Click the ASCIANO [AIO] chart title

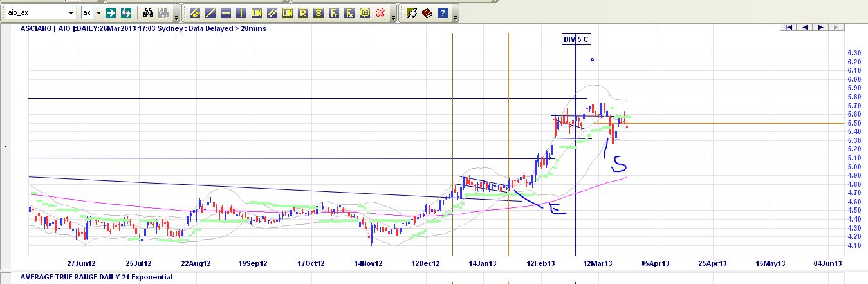pyautogui.click(x=143, y=28)
